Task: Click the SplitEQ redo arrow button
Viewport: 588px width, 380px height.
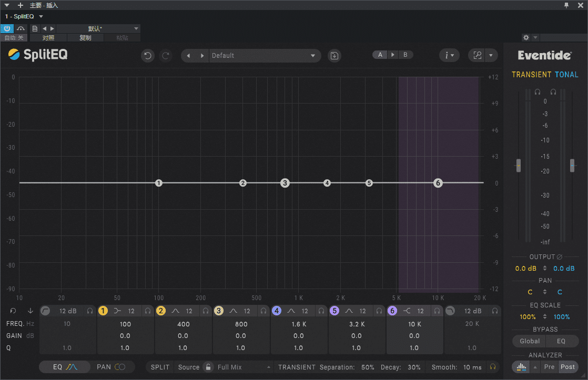Action: [x=165, y=56]
